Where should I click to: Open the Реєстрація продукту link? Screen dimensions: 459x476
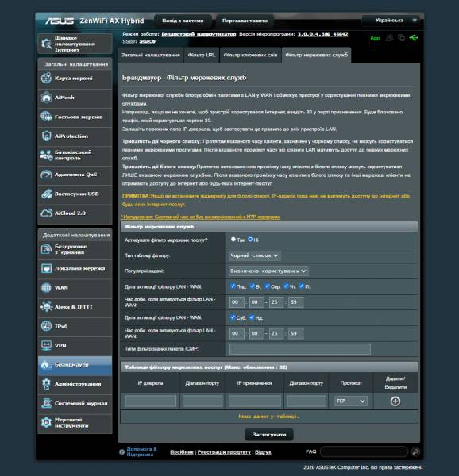224,452
